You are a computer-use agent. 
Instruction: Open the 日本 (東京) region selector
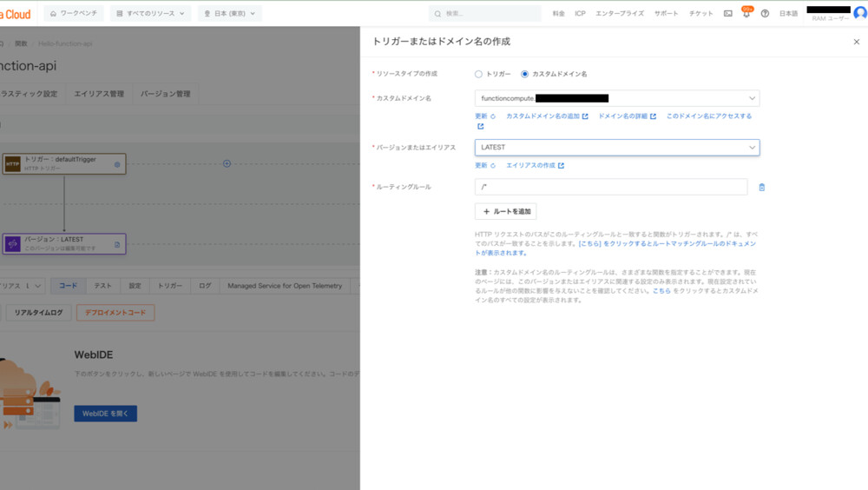[x=229, y=14]
